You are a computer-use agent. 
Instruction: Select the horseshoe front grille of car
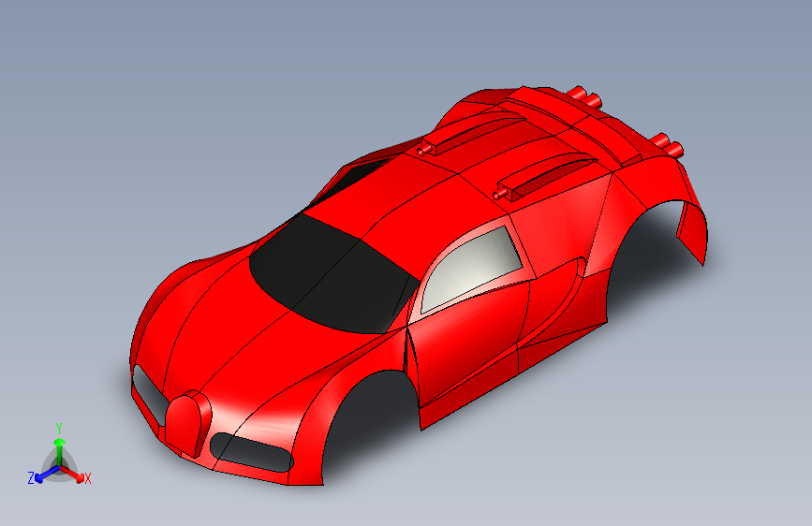point(187,423)
